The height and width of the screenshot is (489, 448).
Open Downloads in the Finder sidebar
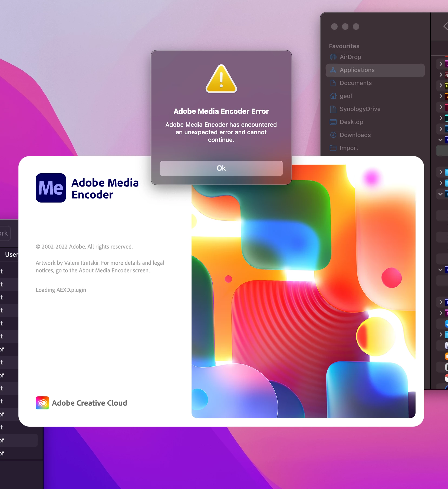375,135
